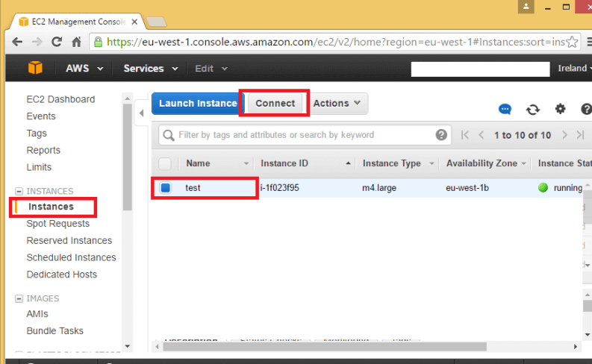Open the Ireland region dropdown
Image resolution: width=592 pixels, height=364 pixels.
pyautogui.click(x=575, y=69)
